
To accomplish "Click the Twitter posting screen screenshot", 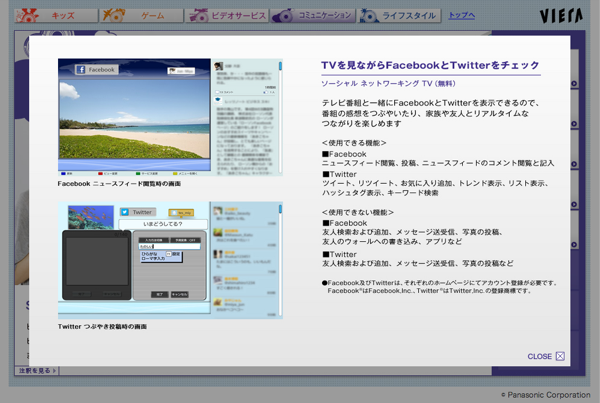I will [170, 260].
